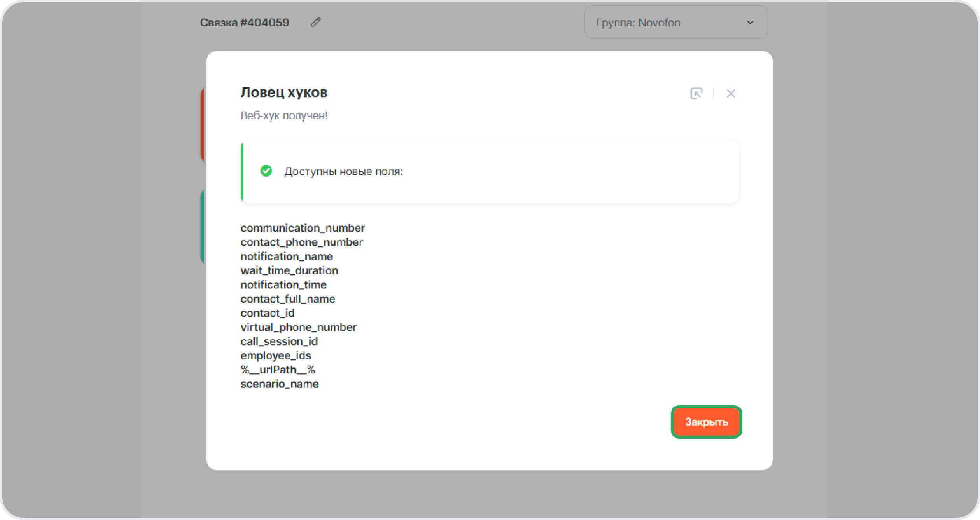Close the dialog with the X icon

pyautogui.click(x=731, y=93)
